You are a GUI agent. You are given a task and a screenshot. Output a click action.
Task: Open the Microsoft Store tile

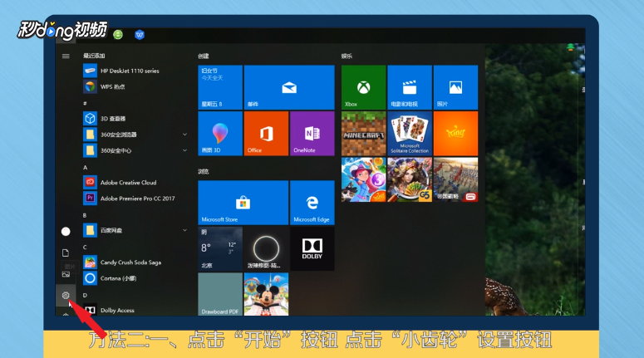(243, 203)
